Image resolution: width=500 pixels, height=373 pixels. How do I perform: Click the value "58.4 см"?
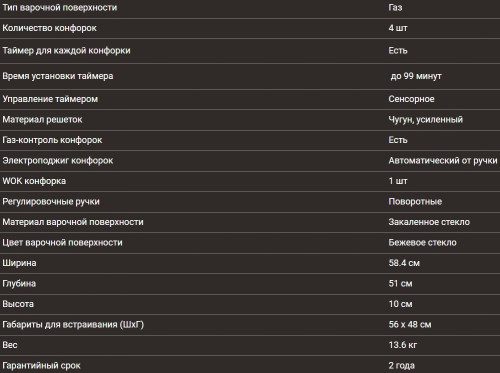pyautogui.click(x=404, y=263)
